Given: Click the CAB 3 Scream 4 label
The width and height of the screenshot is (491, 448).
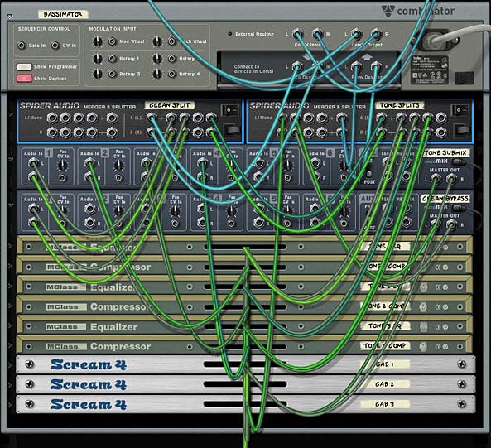Looking at the screenshot, I should pyautogui.click(x=385, y=404).
